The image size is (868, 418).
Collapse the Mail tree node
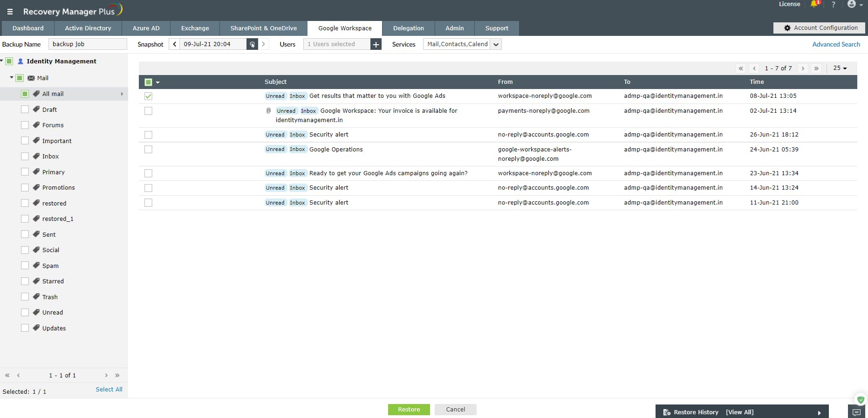12,78
